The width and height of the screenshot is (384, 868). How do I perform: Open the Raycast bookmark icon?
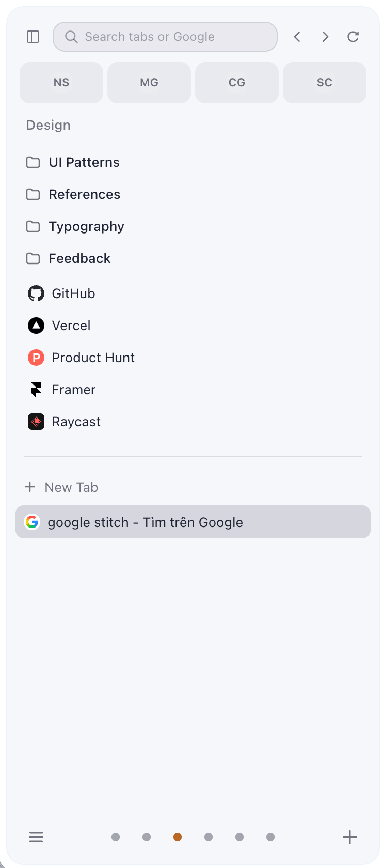[x=36, y=422]
